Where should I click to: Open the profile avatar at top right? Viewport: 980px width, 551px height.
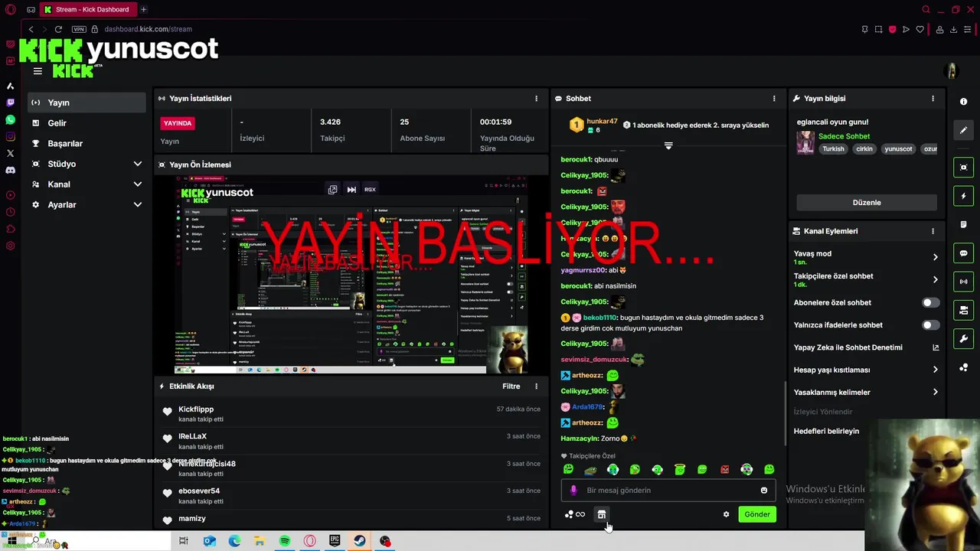point(952,71)
